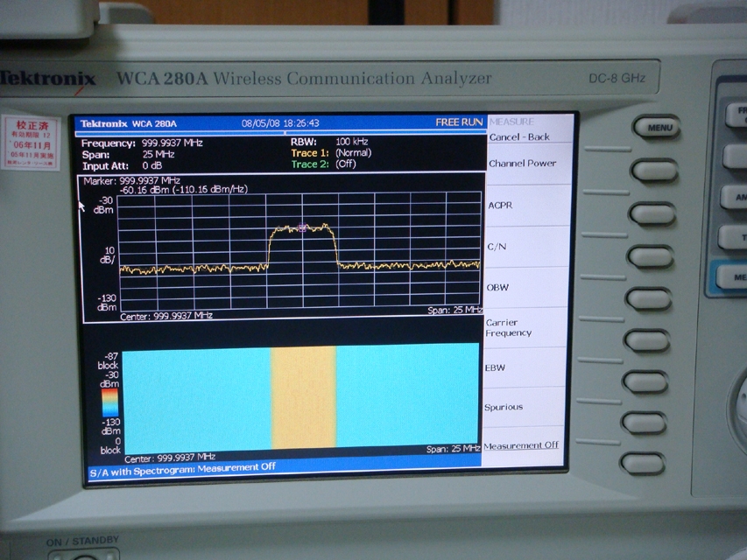Screen dimensions: 747x560
Task: Click the orange signal band in the spectrogram
Action: pyautogui.click(x=304, y=397)
